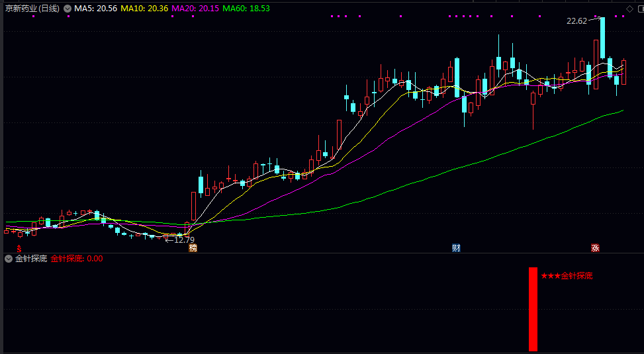Select the MA20: 20.15 label
Viewport: 644px width, 354px height.
tap(195, 8)
